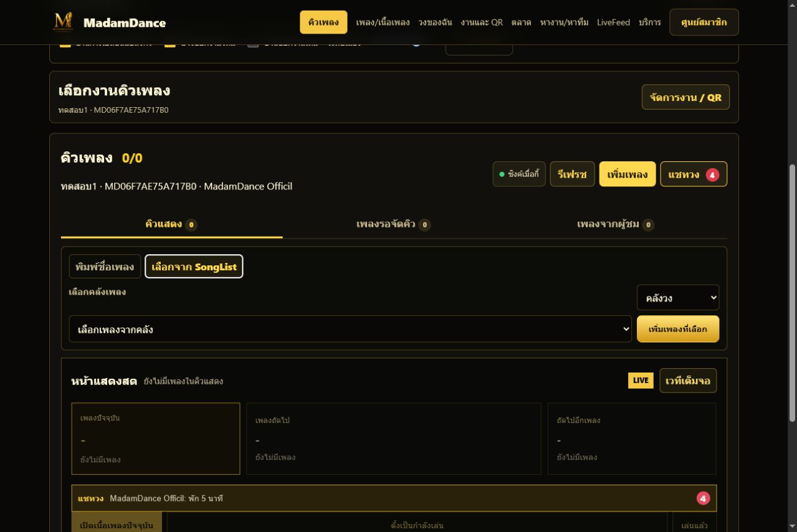The height and width of the screenshot is (532, 797).
Task: Click the red badge on แชทวง button
Action: click(712, 175)
